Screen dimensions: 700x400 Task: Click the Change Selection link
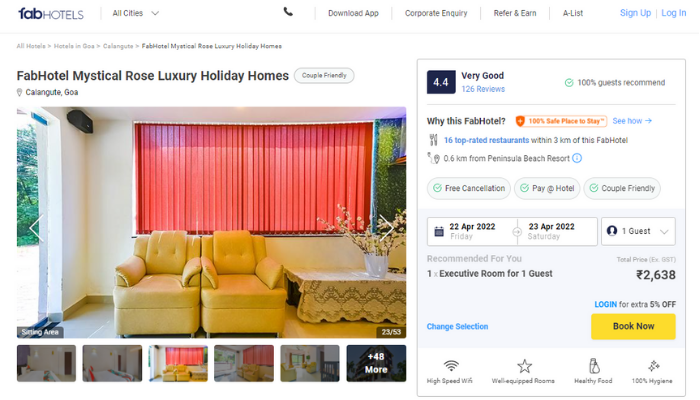457,326
